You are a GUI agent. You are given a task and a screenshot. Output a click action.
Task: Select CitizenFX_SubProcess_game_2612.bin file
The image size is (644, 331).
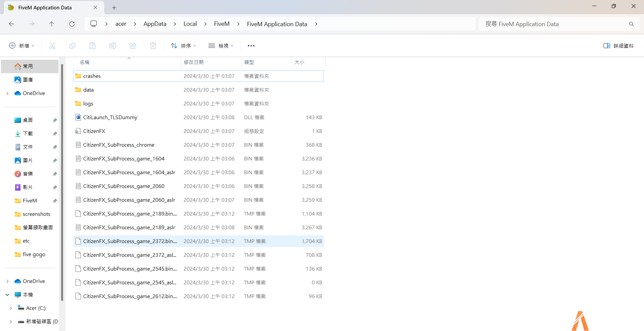coord(198,296)
